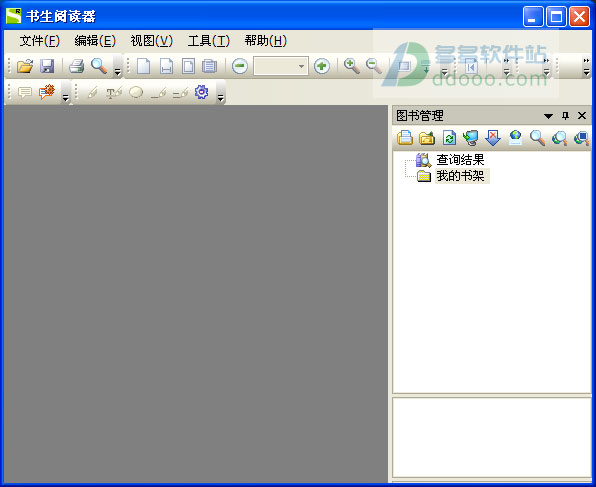The width and height of the screenshot is (596, 487).
Task: Select the ellipse annotation tool
Action: click(136, 92)
